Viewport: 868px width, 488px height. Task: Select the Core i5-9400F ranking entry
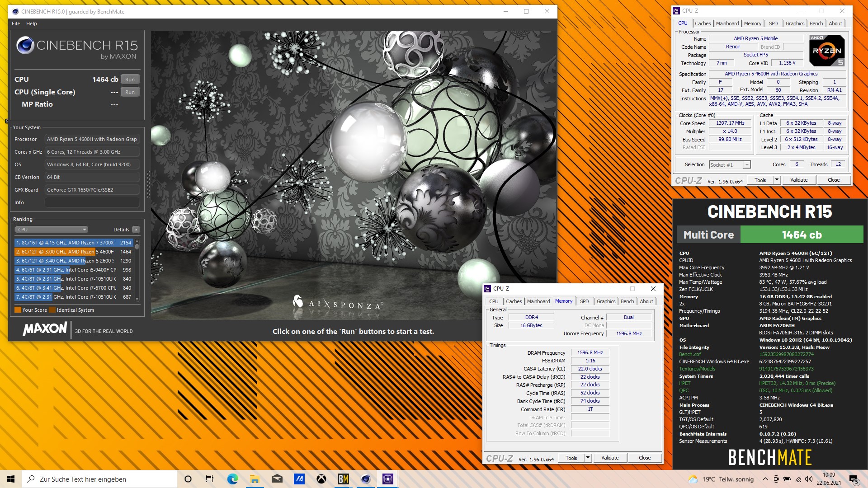pos(74,270)
